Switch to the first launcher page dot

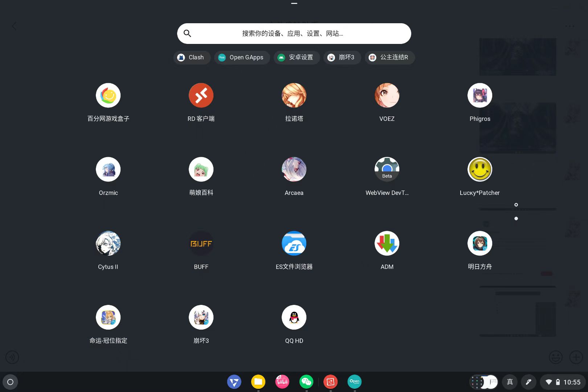(x=516, y=205)
